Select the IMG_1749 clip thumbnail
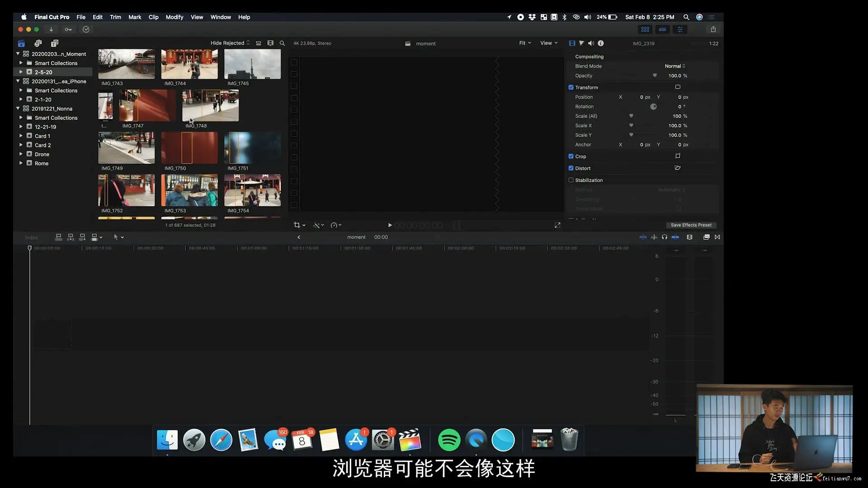This screenshot has width=868, height=488. click(x=126, y=148)
